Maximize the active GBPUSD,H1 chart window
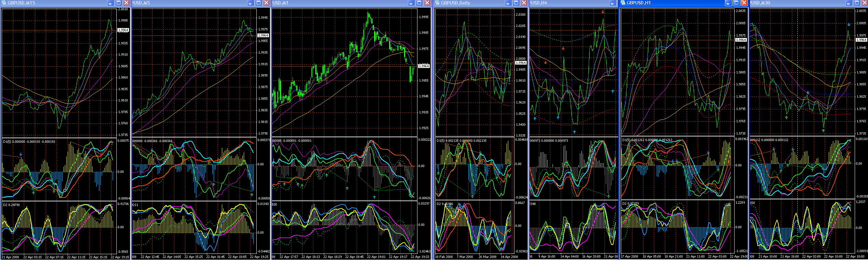The width and height of the screenshot is (868, 260). pos(736,3)
